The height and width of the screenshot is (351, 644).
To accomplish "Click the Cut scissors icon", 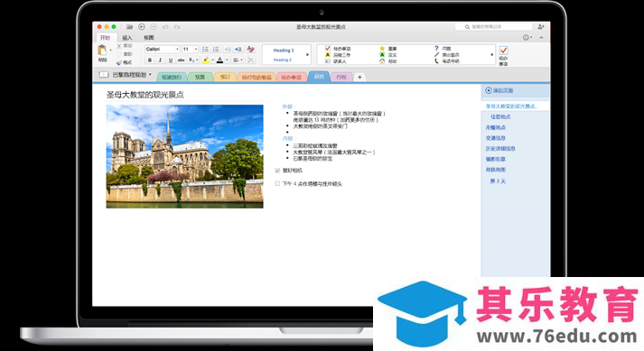I will pyautogui.click(x=119, y=46).
